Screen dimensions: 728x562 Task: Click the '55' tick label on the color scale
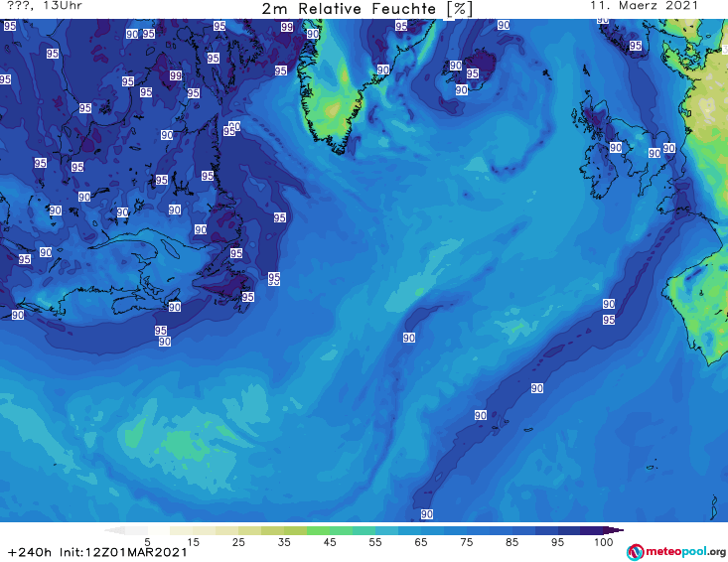[375, 542]
